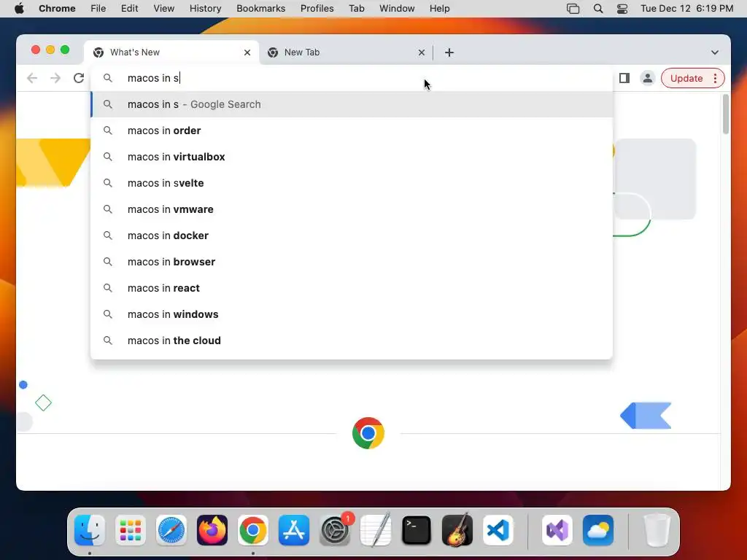Open the Window menu

pyautogui.click(x=397, y=9)
